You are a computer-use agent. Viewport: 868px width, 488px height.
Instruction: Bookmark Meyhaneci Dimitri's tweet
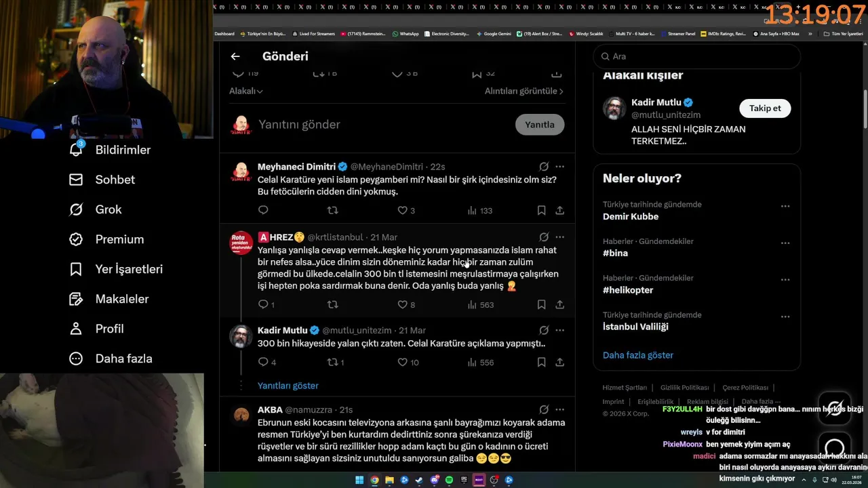541,211
